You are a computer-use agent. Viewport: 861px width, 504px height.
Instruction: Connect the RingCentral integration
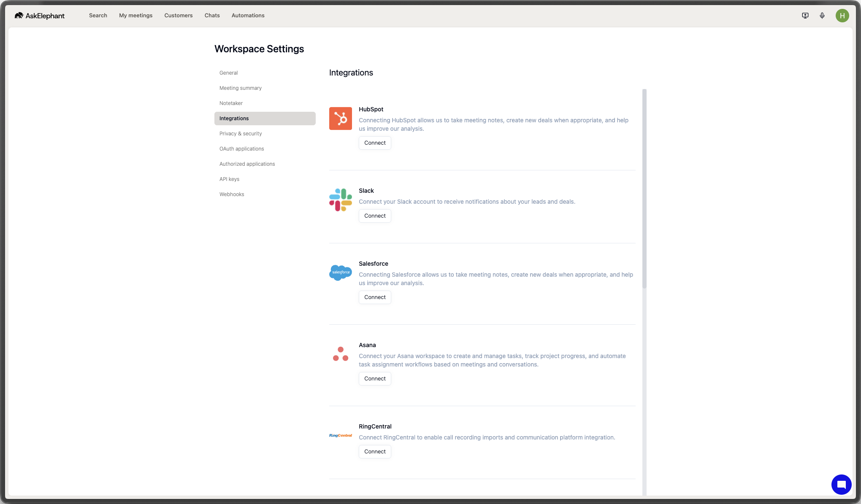coord(375,452)
